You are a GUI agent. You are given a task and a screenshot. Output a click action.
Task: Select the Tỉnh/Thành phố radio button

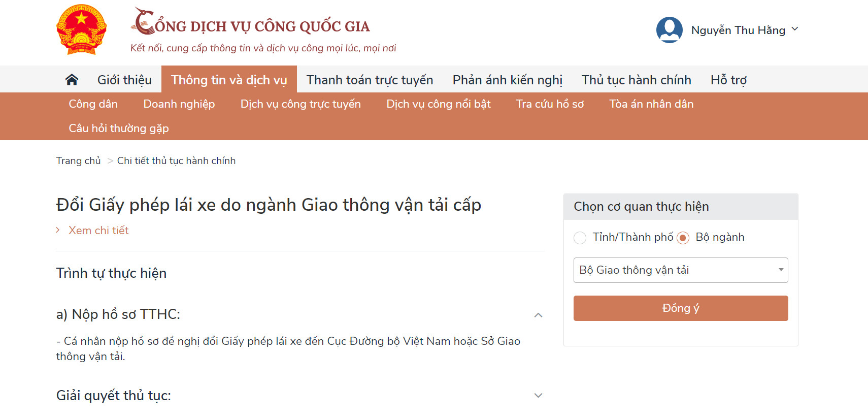point(580,238)
